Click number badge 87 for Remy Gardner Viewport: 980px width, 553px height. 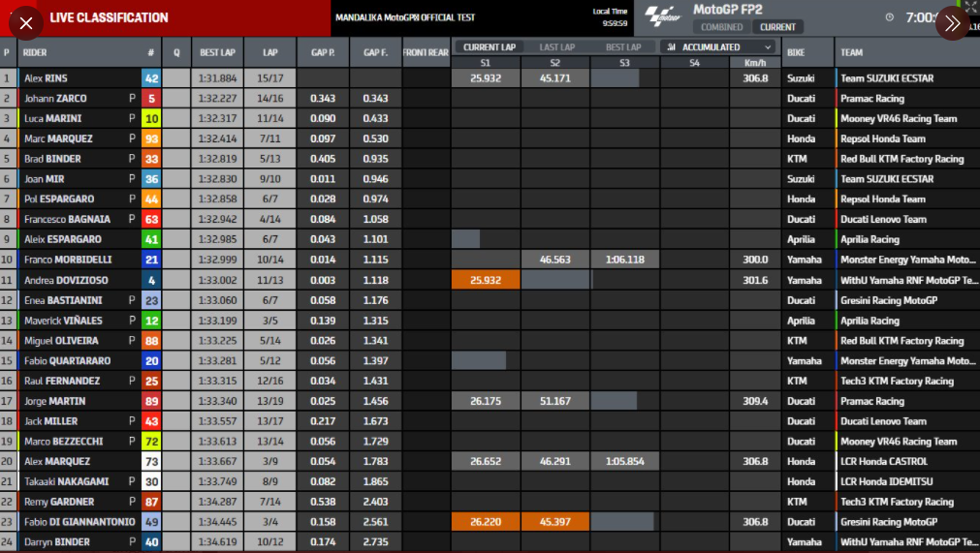coord(151,502)
